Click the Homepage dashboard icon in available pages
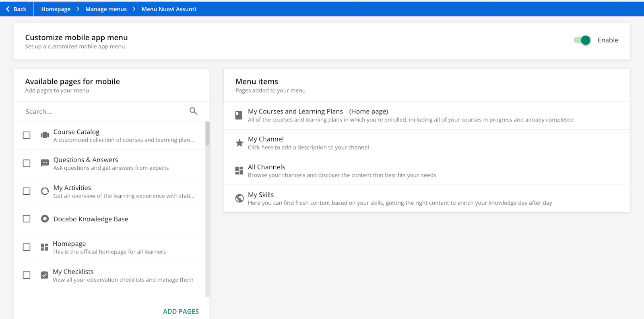Screen dimensions: 644x319 [44, 247]
